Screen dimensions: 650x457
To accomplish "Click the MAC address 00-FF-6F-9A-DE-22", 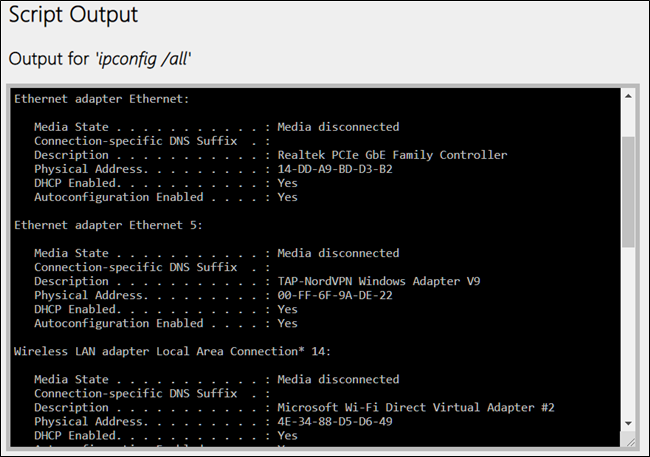I will [x=335, y=295].
